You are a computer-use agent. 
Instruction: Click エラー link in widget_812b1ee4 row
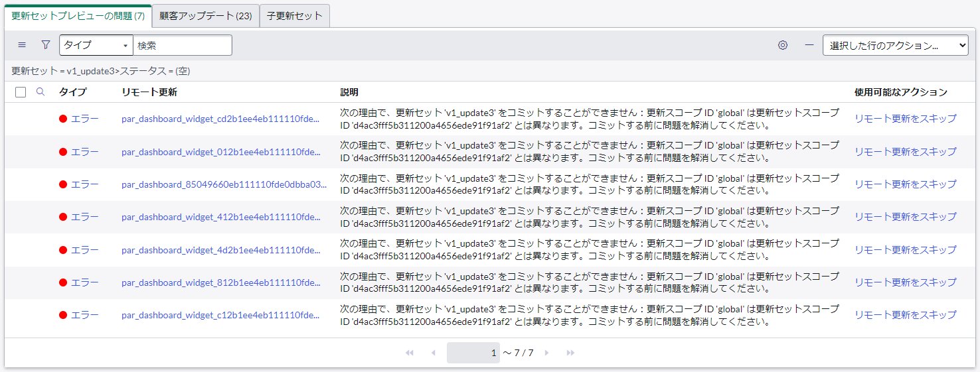[85, 282]
